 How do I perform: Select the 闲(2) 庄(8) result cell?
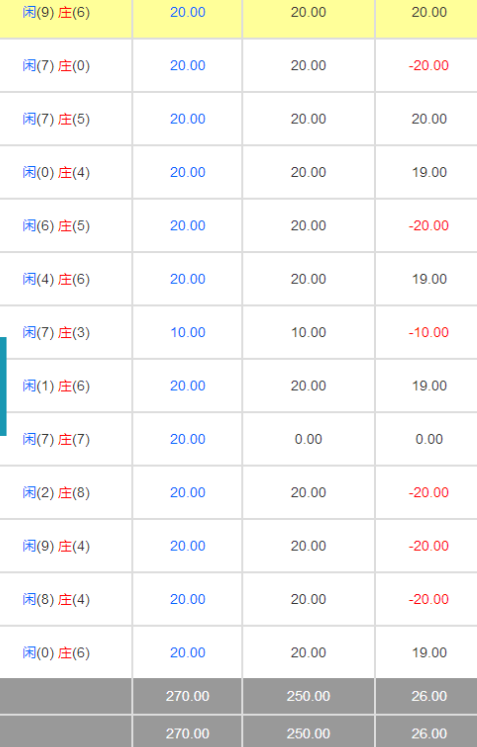(56, 492)
